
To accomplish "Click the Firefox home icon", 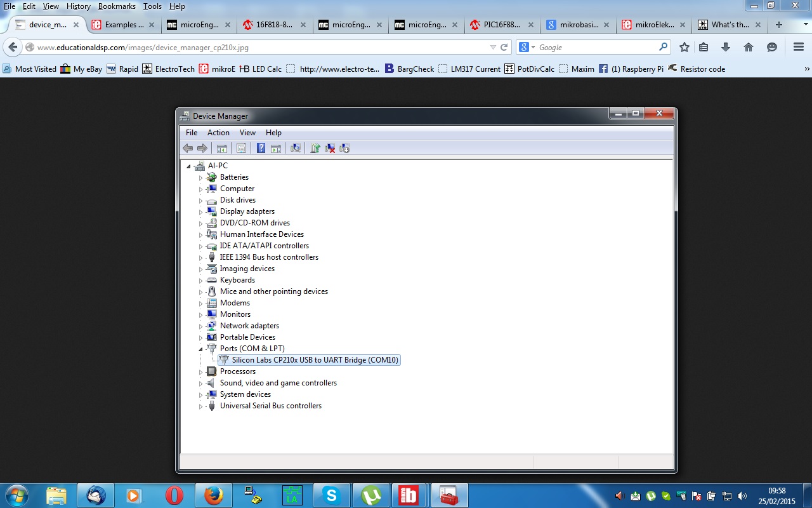I will (749, 47).
